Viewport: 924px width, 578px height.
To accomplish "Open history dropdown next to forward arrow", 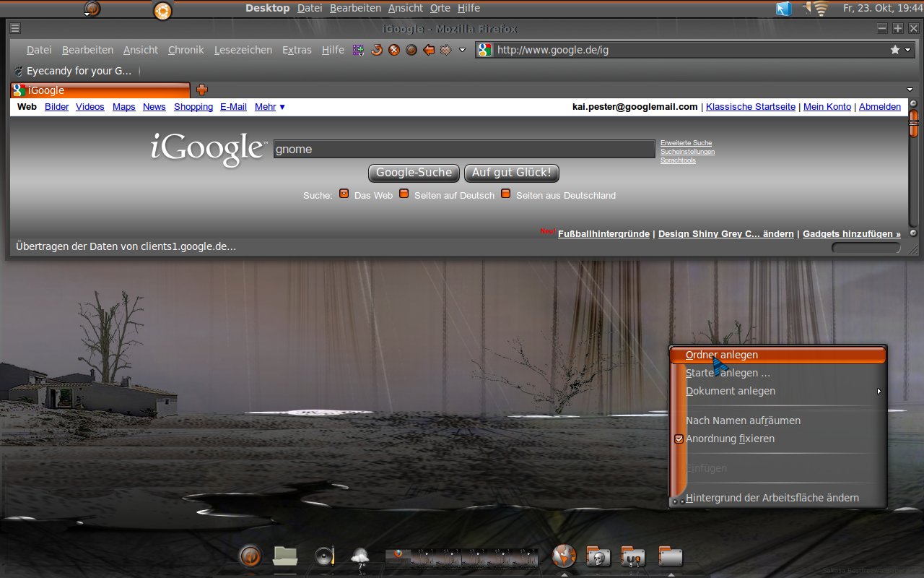I will [463, 51].
